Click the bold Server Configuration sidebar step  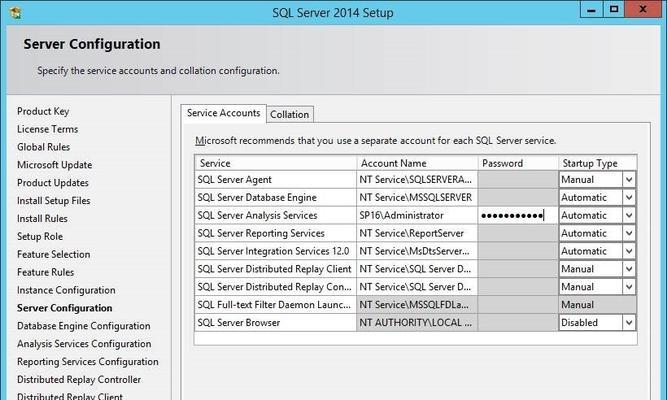pyautogui.click(x=65, y=308)
